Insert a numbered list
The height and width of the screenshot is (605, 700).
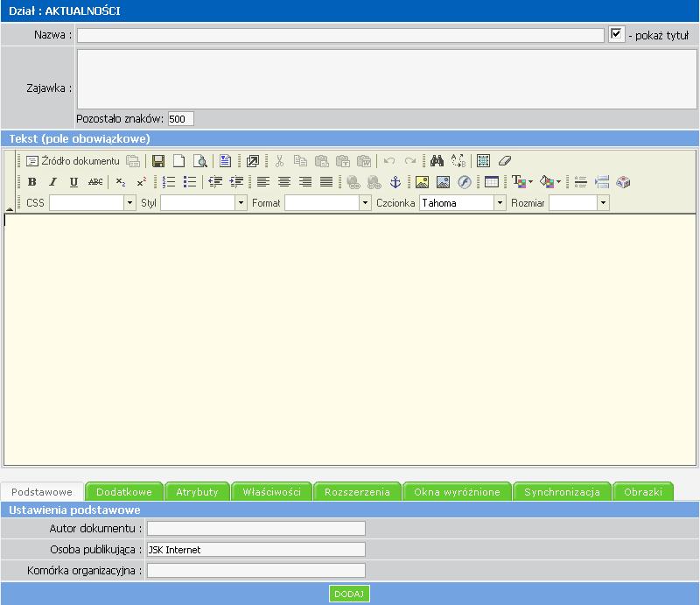(169, 182)
